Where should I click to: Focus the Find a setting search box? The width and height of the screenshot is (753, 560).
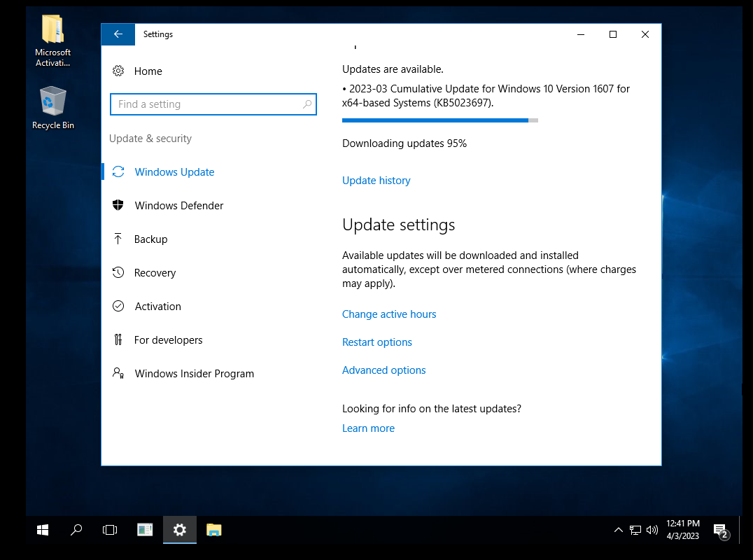213,104
